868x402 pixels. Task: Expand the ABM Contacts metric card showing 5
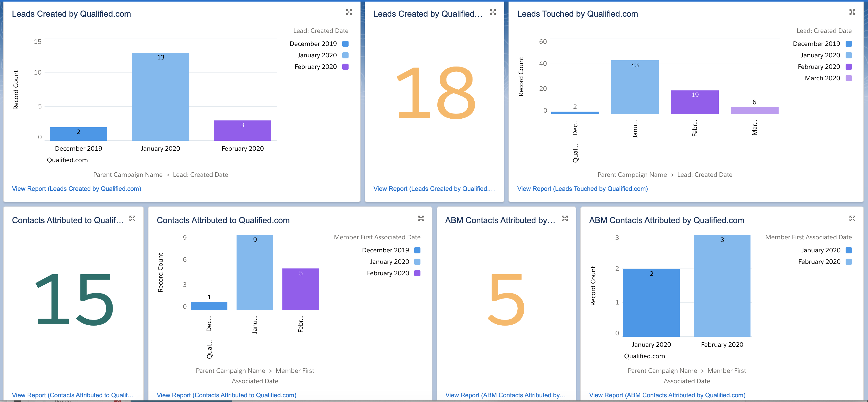click(565, 218)
